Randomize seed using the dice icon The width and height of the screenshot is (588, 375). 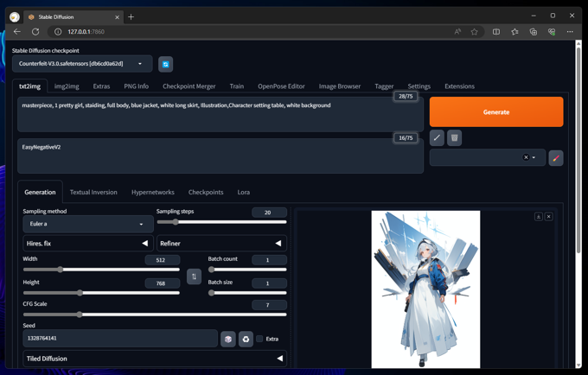[228, 339]
